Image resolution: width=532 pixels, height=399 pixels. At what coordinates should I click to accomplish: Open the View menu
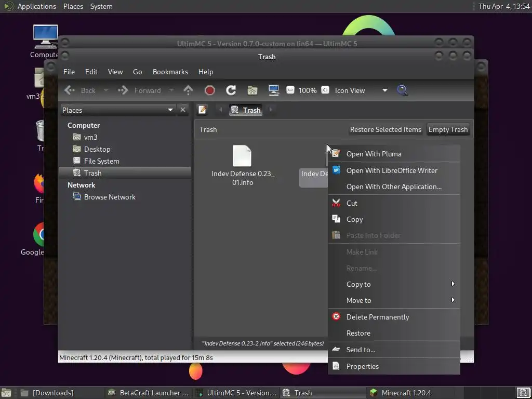[115, 72]
